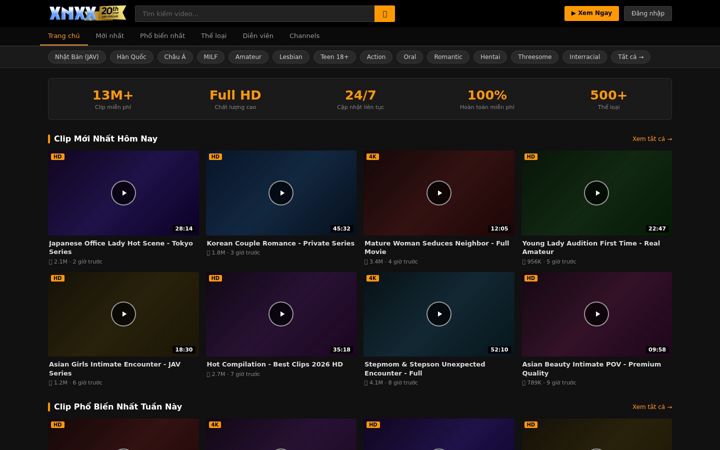Click the orange search icon button
This screenshot has height=450, width=720.
coord(384,14)
